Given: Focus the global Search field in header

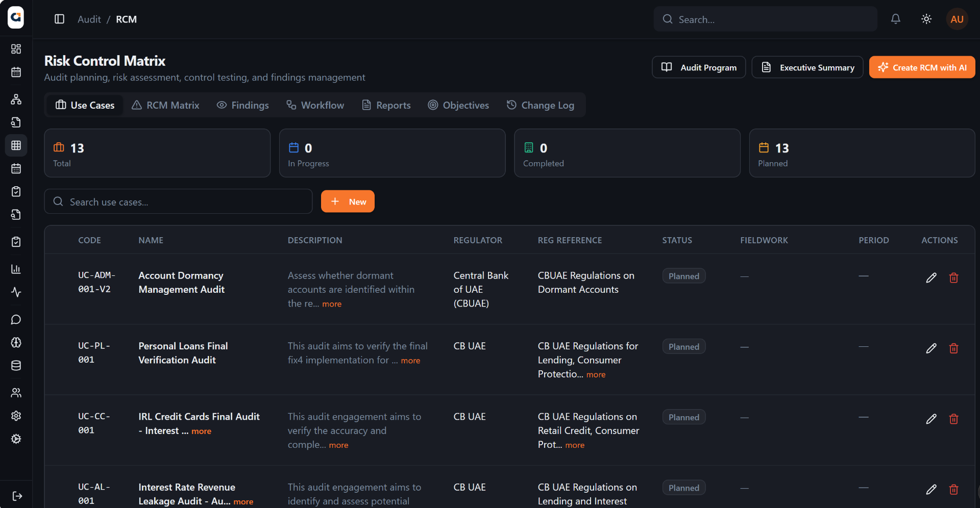Looking at the screenshot, I should tap(766, 19).
